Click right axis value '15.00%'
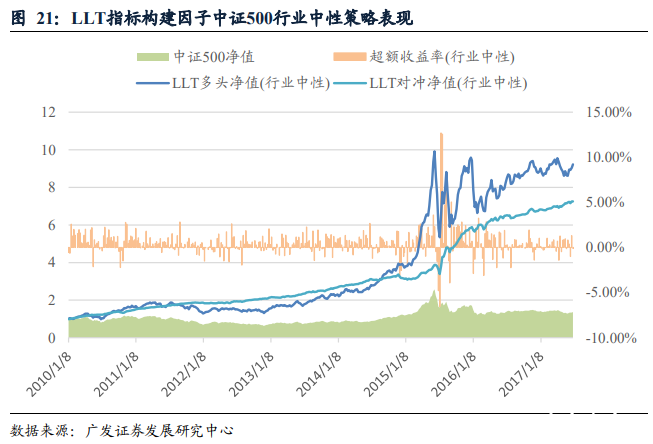Screen dimensions: 653x444 click(x=609, y=112)
